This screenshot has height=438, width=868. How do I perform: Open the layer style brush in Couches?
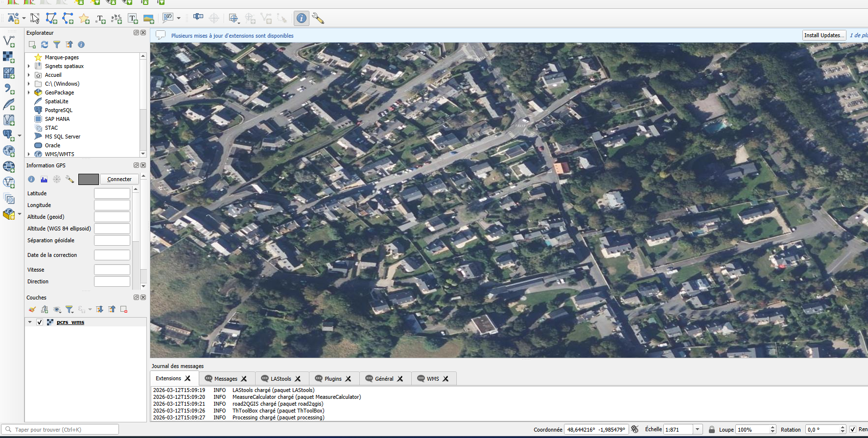click(x=32, y=309)
